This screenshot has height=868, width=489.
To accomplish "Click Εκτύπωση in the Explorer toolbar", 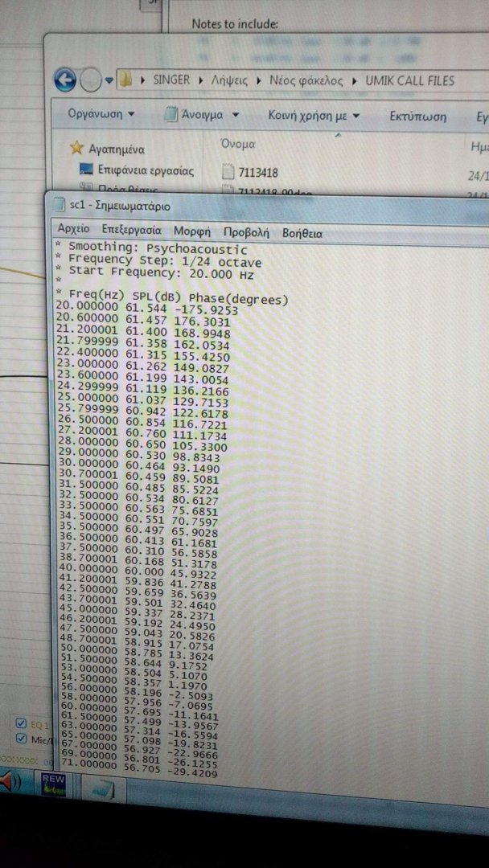I will coord(417,117).
